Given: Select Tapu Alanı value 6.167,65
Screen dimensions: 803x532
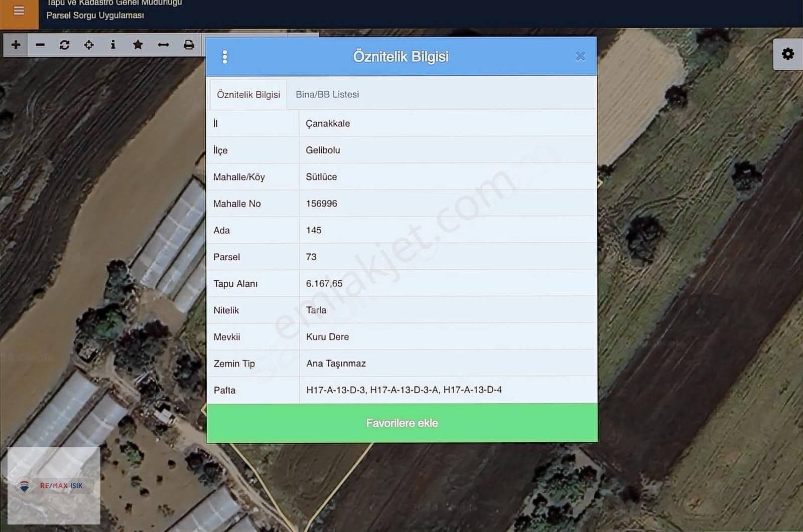Looking at the screenshot, I should click(324, 283).
